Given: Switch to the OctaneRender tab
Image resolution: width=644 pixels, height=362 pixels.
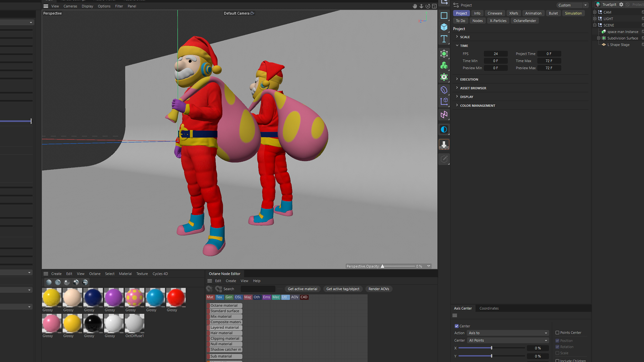Looking at the screenshot, I should coord(525,21).
